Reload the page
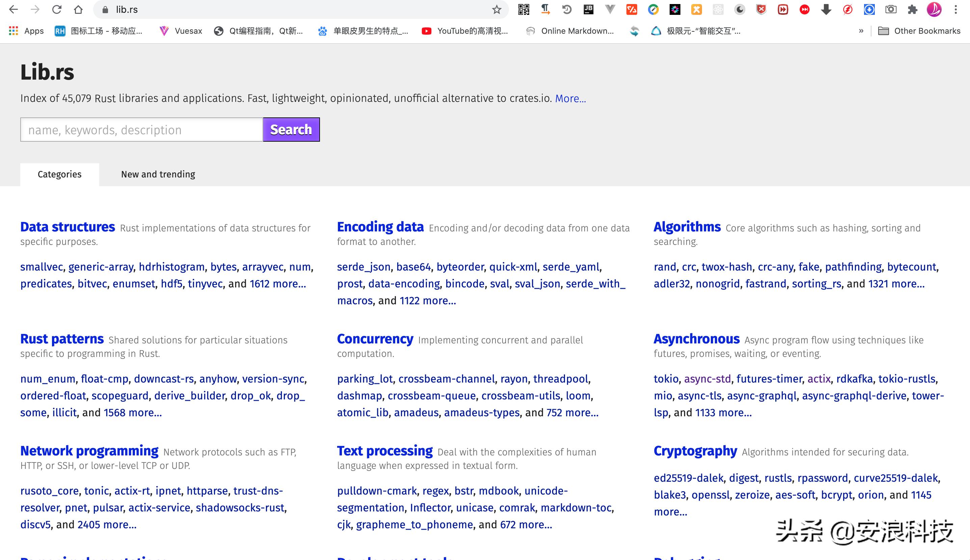Screen dimensions: 970x560 click(57, 10)
